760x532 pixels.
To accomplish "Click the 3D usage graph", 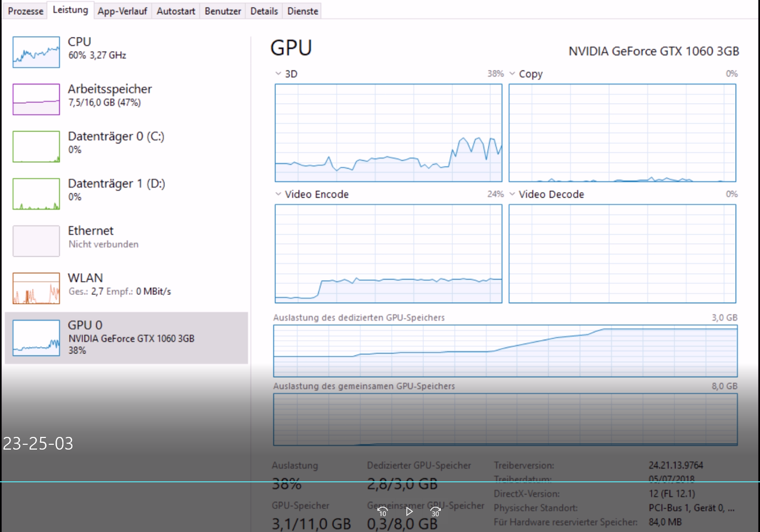I will click(388, 133).
